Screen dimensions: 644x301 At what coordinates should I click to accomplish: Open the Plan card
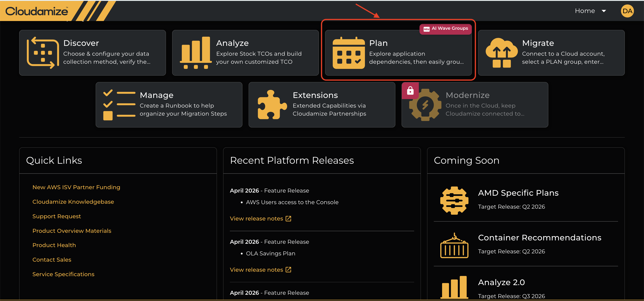click(398, 53)
